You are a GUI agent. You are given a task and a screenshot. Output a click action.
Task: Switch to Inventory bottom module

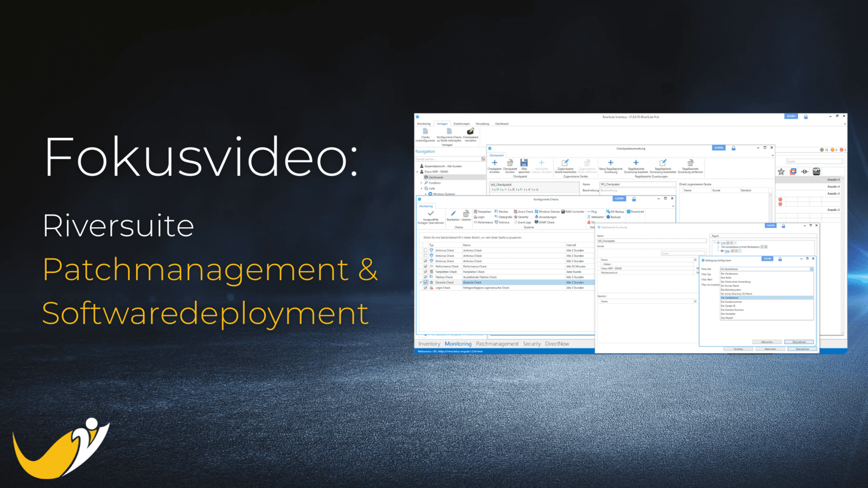point(429,344)
